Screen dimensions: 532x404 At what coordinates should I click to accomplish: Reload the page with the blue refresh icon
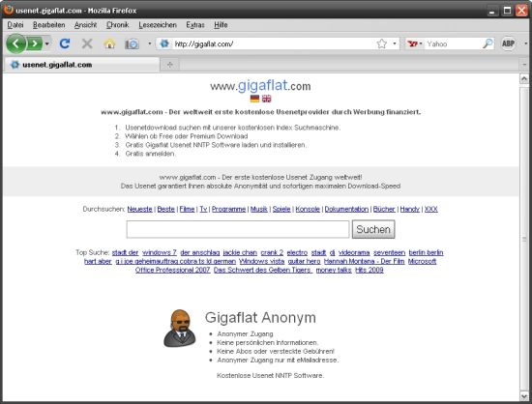[x=65, y=43]
